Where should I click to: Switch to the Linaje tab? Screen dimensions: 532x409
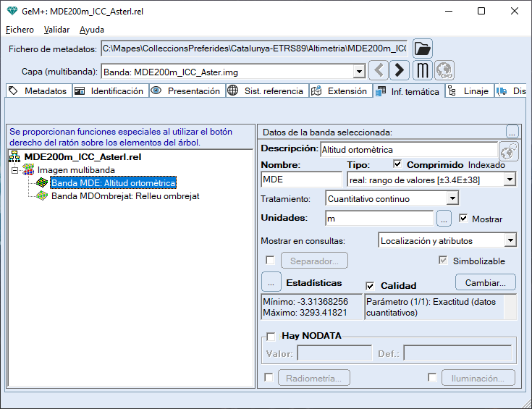[x=470, y=91]
